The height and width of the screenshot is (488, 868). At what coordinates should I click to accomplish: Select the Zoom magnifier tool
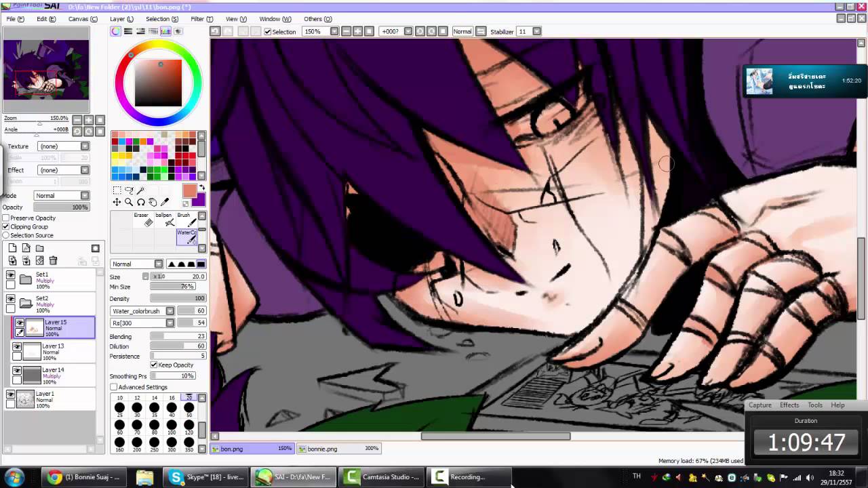pyautogui.click(x=129, y=202)
